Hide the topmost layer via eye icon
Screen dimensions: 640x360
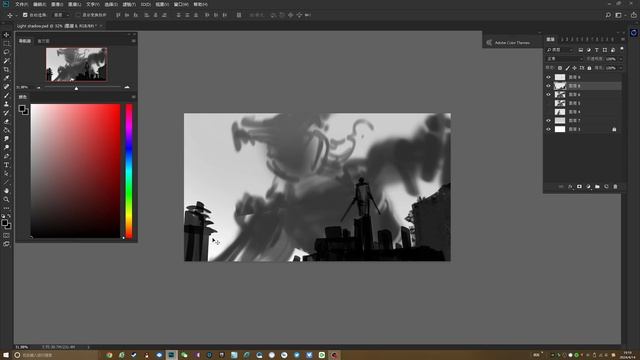click(x=548, y=77)
